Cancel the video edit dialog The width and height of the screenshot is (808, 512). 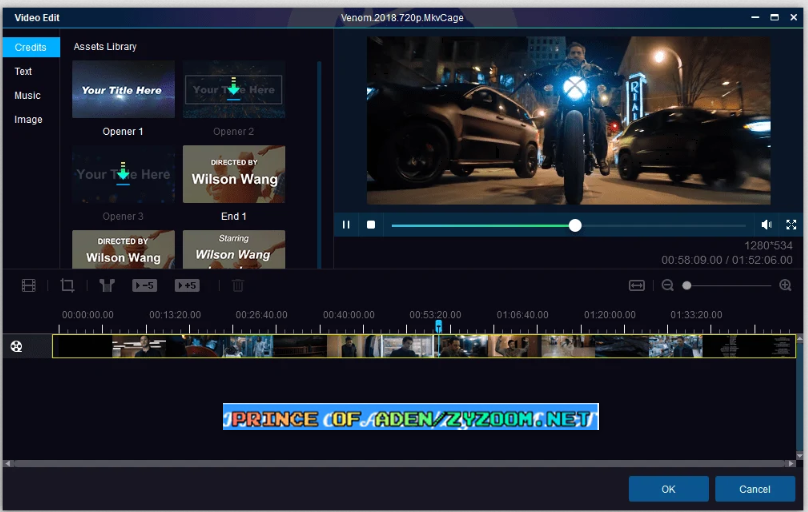tap(755, 489)
